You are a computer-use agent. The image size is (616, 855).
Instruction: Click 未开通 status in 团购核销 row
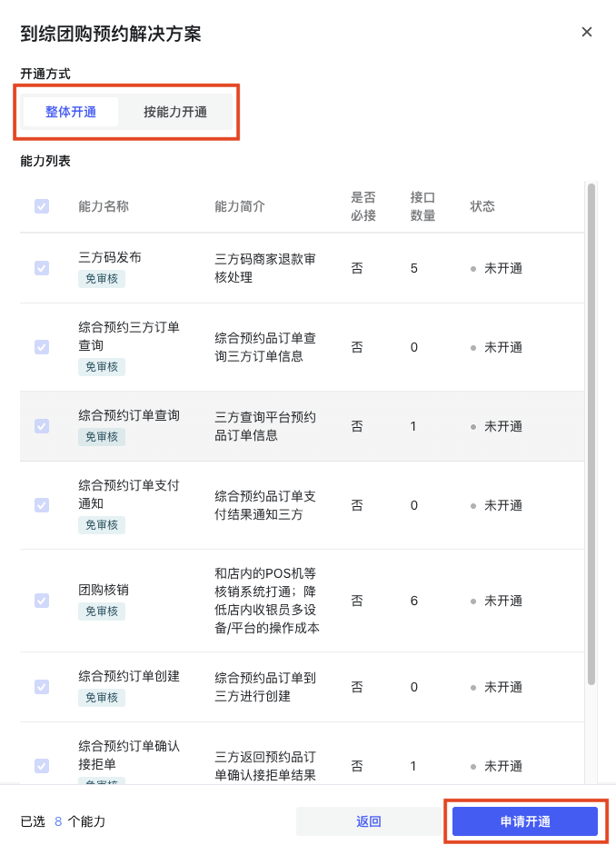(502, 601)
